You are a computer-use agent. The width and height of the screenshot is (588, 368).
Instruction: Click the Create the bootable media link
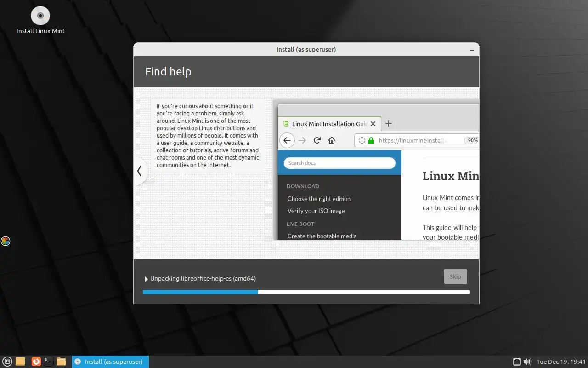point(322,236)
